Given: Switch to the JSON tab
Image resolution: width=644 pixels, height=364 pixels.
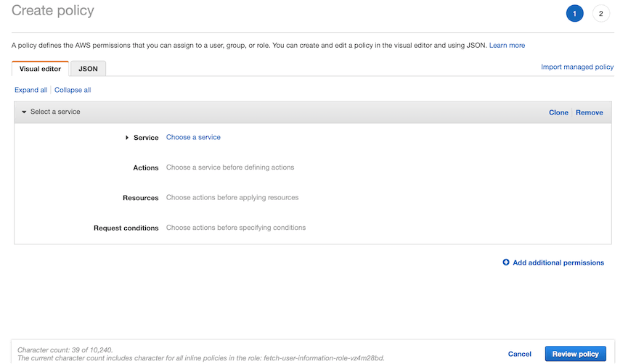Looking at the screenshot, I should click(89, 69).
